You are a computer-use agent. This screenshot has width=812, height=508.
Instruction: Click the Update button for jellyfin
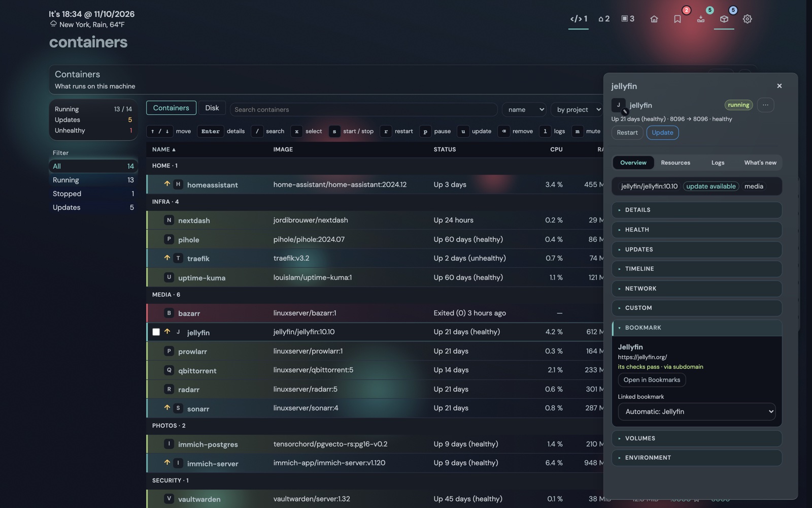pyautogui.click(x=662, y=133)
